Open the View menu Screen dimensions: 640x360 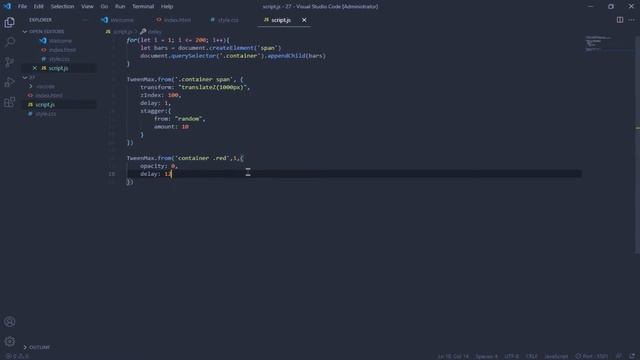tap(87, 7)
